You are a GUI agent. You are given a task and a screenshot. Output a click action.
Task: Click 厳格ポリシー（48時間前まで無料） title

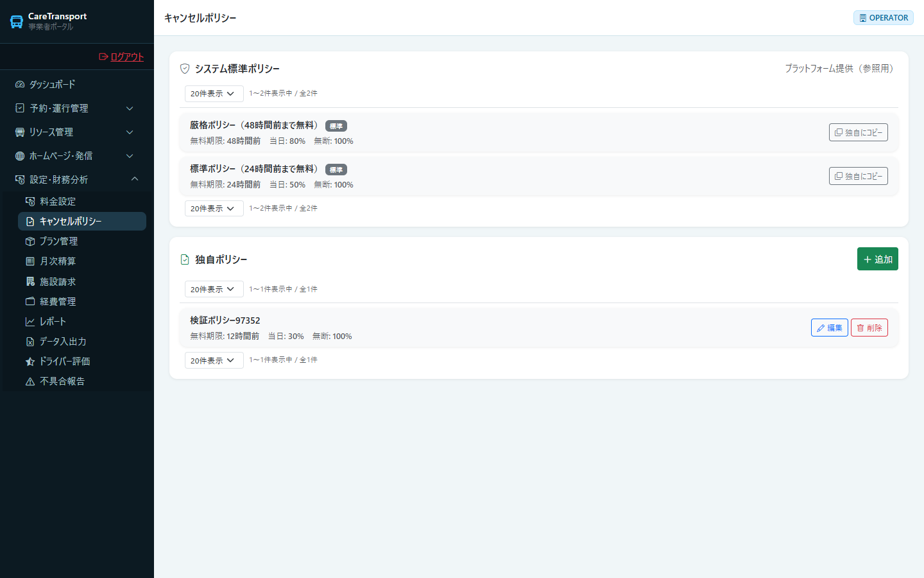[255, 125]
